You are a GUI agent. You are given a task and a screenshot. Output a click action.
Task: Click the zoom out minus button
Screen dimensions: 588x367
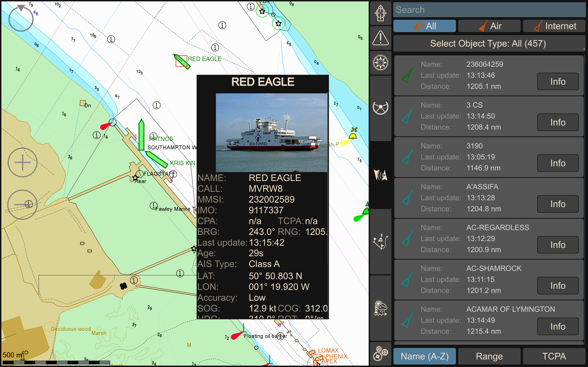(22, 205)
